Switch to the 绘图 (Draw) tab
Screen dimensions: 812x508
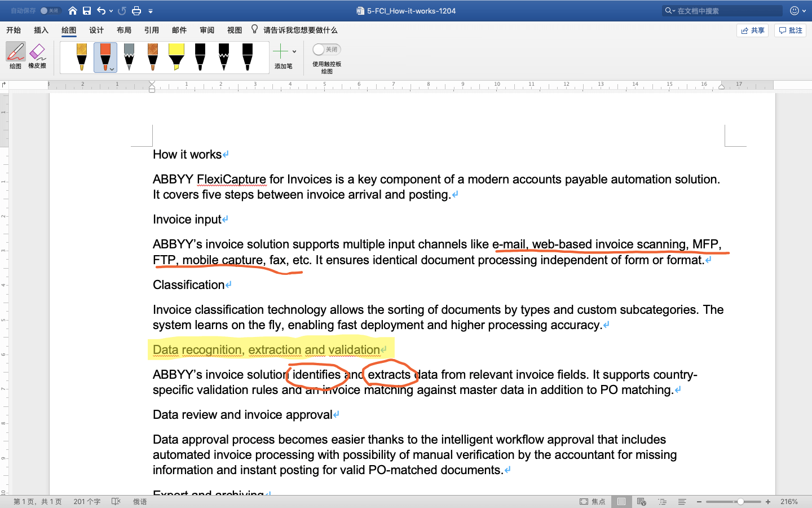[x=69, y=30]
